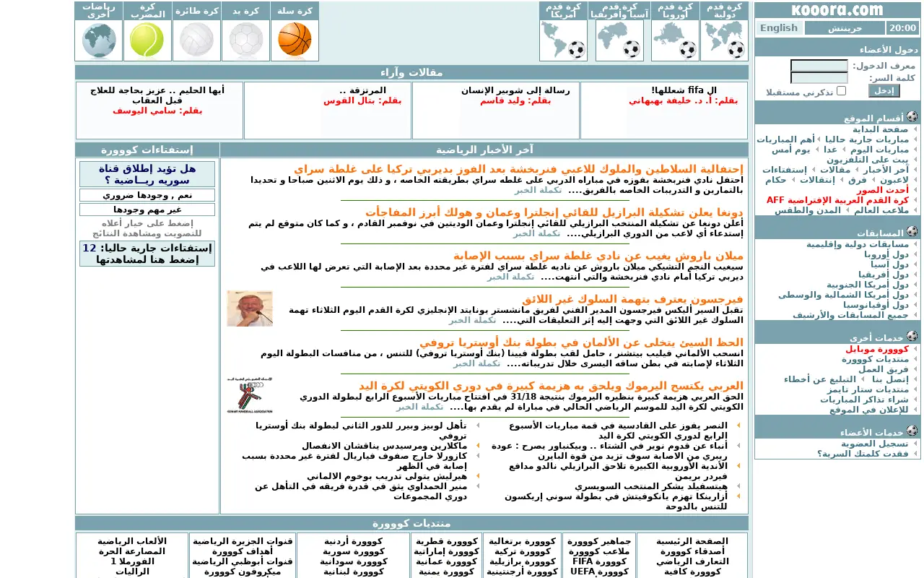Open headline دونغا يعلن تشكيلة البرازيل
Screen dimensions: 924x578
click(x=554, y=212)
